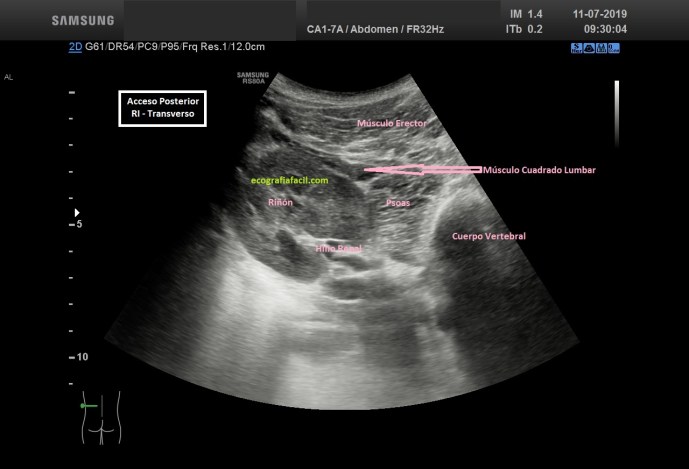The image size is (689, 469).
Task: Click the Músculo Erector annotation
Action: pyautogui.click(x=393, y=123)
